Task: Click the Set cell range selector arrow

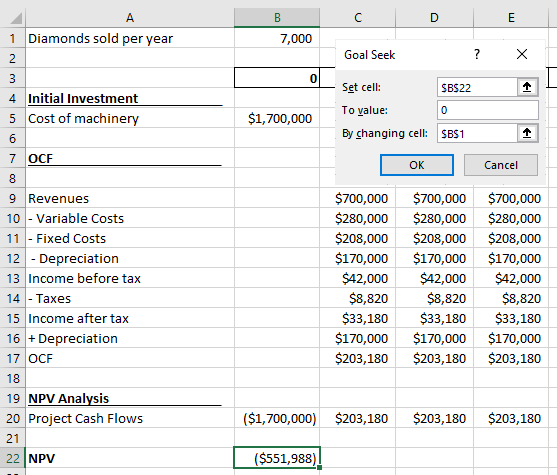Action: click(x=527, y=87)
